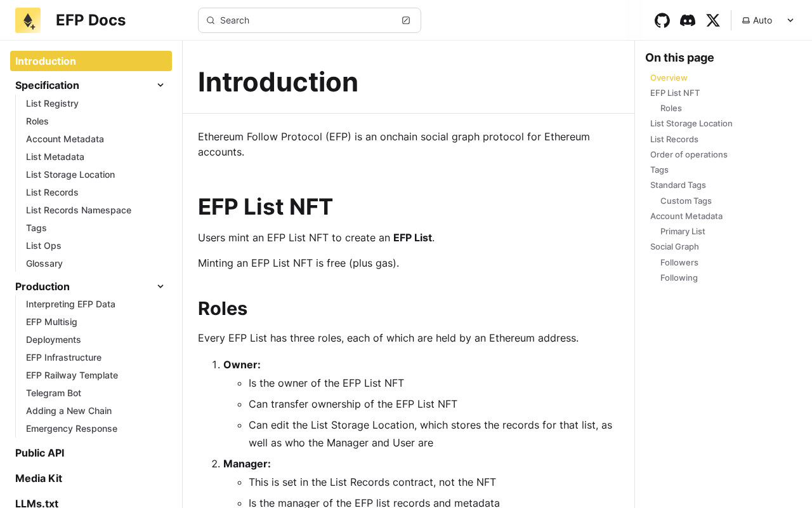Screen dimensions: 812x508
Task: Click the search magnifier icon
Action: point(211,20)
